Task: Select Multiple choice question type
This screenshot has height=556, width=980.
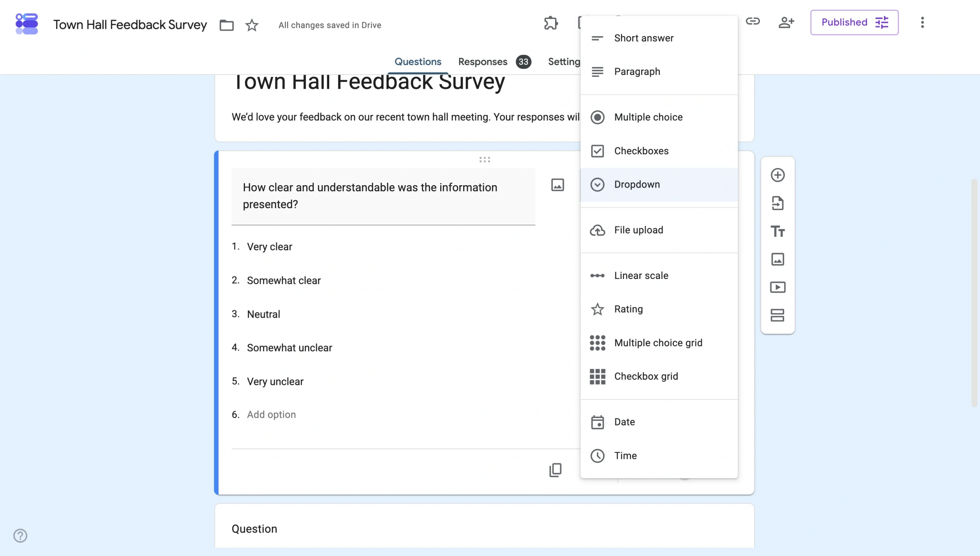Action: [x=659, y=117]
